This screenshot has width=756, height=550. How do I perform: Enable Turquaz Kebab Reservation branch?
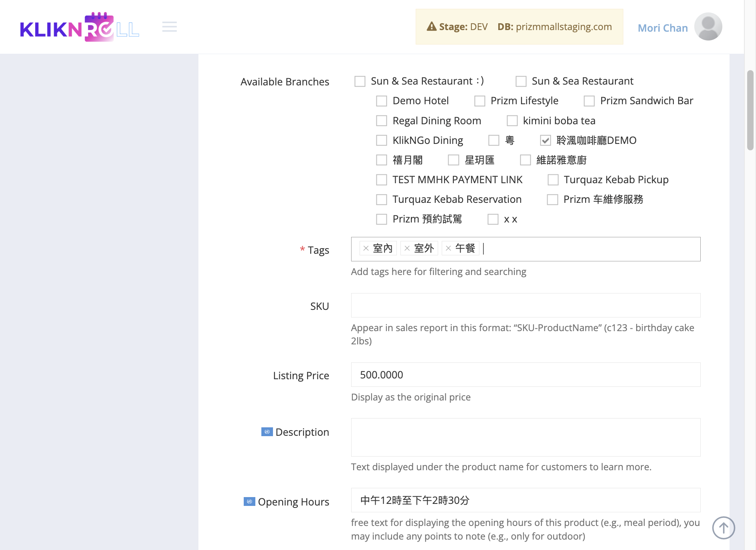click(382, 199)
